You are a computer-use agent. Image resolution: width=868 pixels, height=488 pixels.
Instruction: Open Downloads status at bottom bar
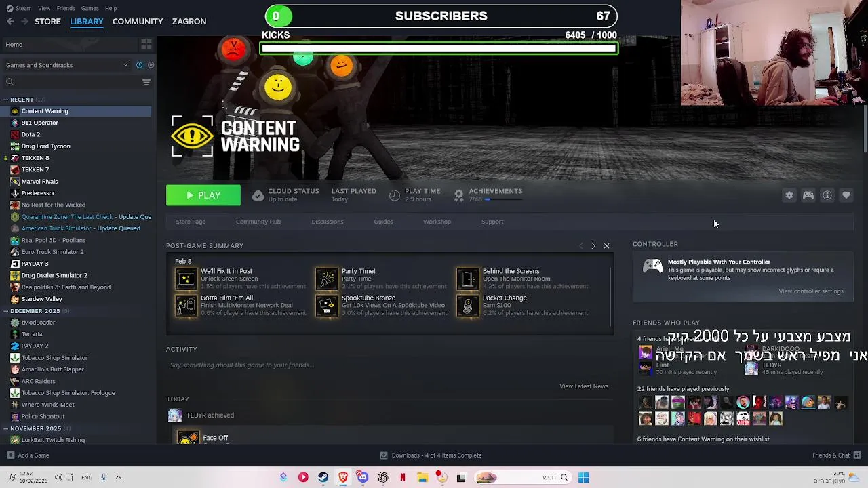[431, 455]
